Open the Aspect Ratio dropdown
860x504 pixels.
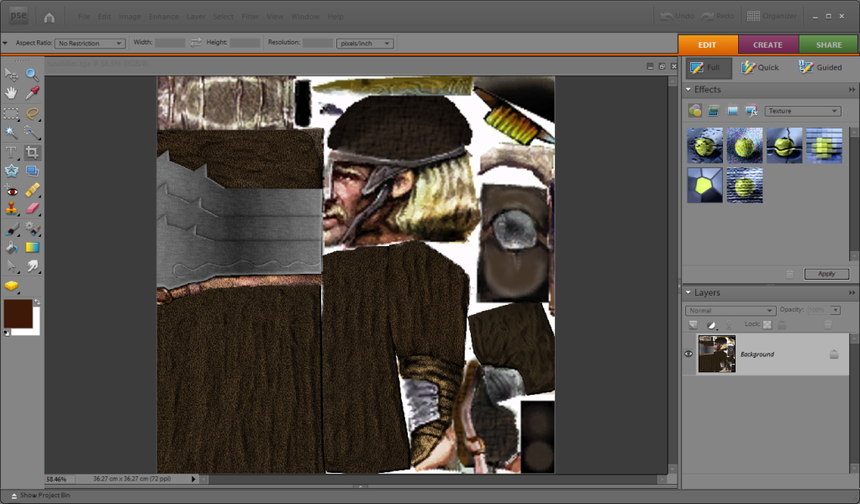[88, 43]
